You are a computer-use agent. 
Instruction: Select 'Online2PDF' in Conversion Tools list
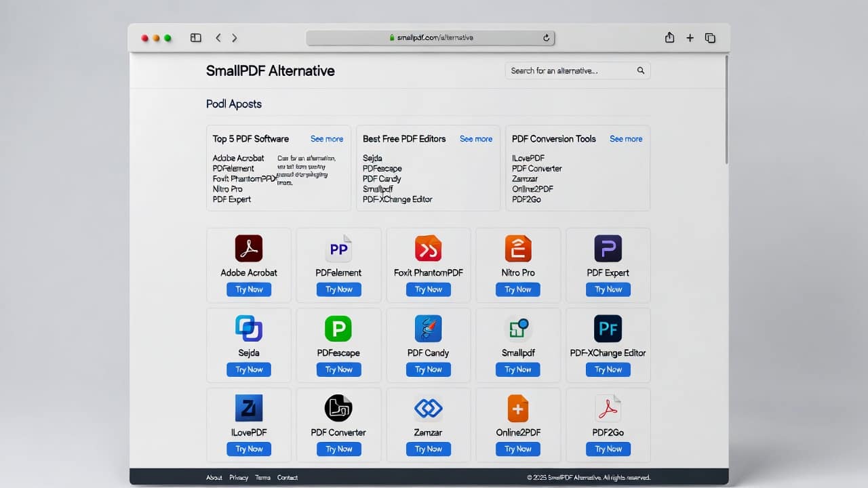click(x=533, y=189)
